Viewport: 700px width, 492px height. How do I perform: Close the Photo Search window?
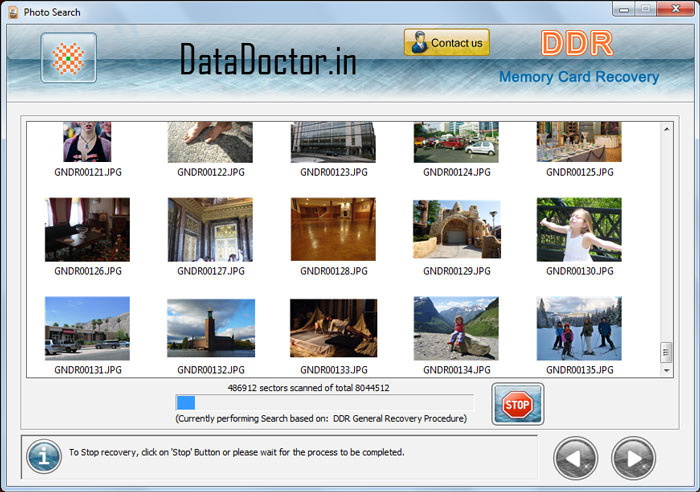tap(676, 9)
